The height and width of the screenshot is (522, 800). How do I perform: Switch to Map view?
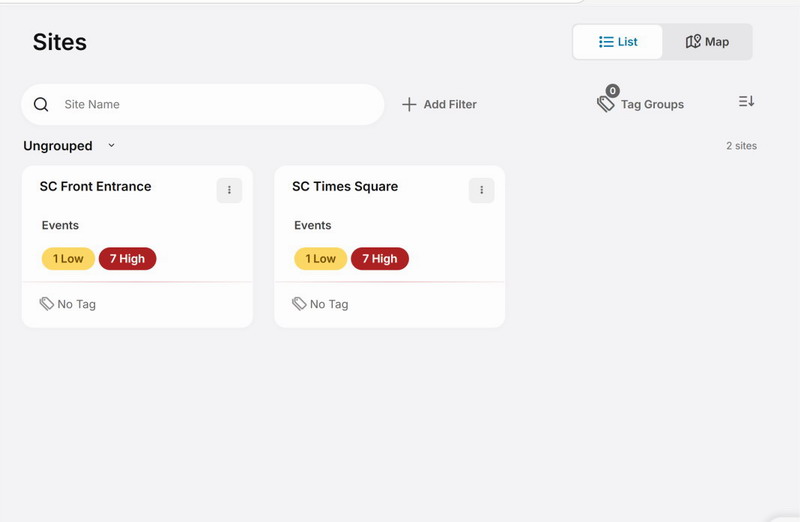(707, 42)
